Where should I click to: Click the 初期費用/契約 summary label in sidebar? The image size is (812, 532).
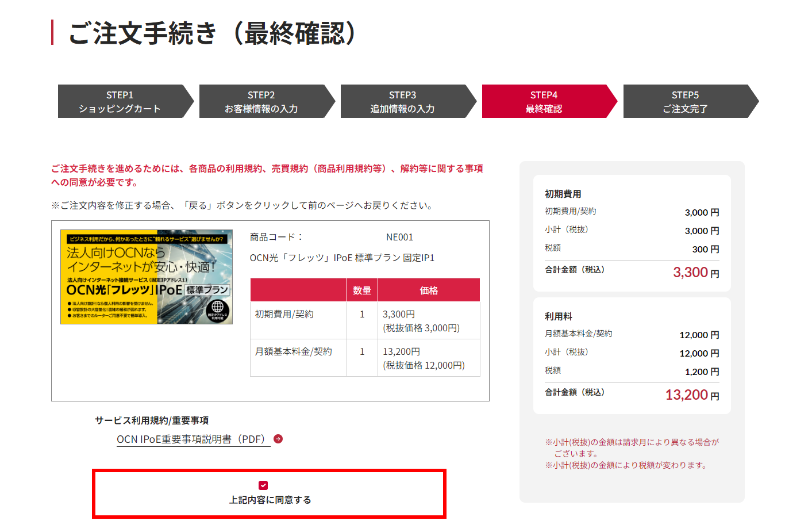tap(571, 211)
